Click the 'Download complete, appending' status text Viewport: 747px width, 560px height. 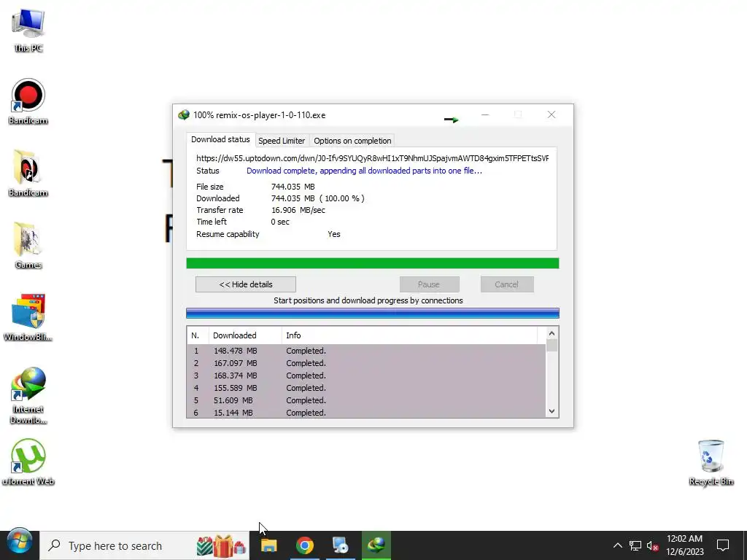click(364, 171)
